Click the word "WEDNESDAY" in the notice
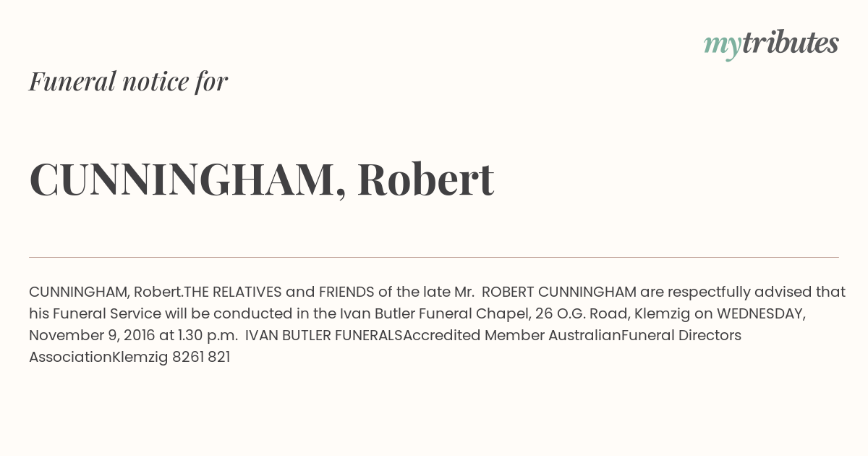 [761, 314]
